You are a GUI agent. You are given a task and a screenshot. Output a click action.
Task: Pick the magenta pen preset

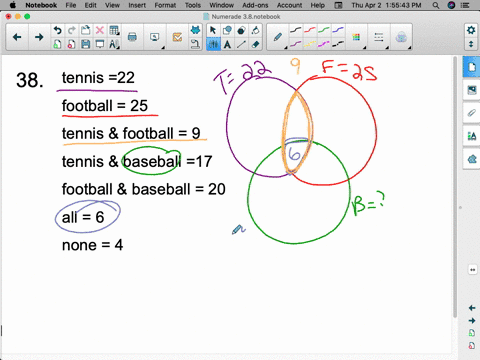324,44
